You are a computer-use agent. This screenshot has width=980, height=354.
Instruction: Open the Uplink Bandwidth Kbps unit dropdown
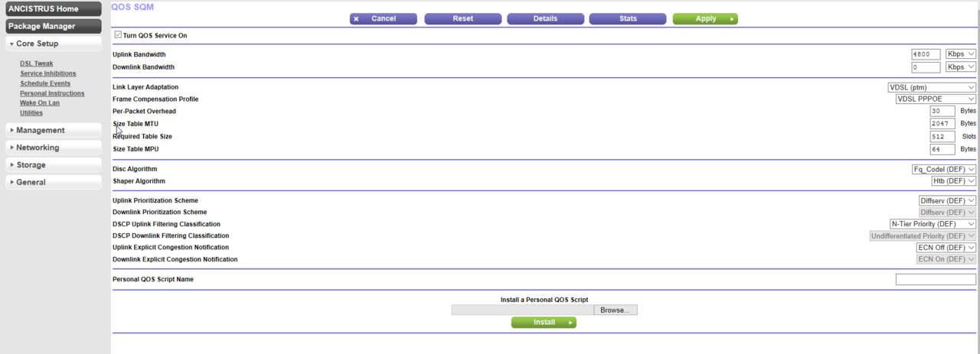pos(961,54)
